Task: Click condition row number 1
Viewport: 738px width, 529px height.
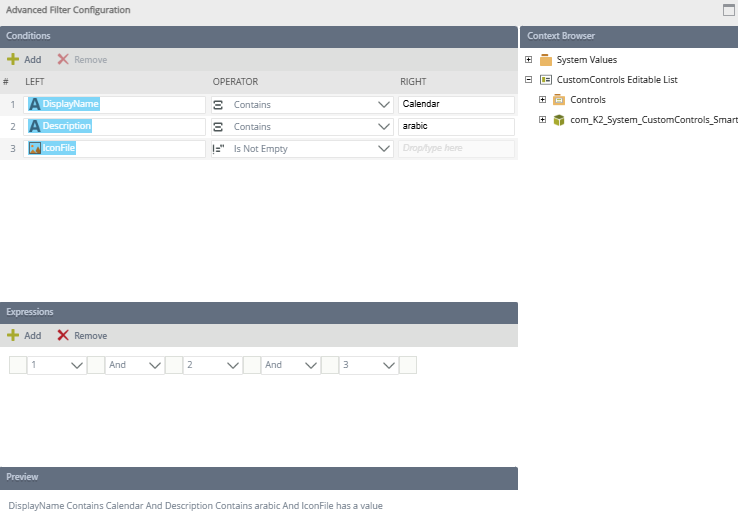Action: (x=13, y=104)
